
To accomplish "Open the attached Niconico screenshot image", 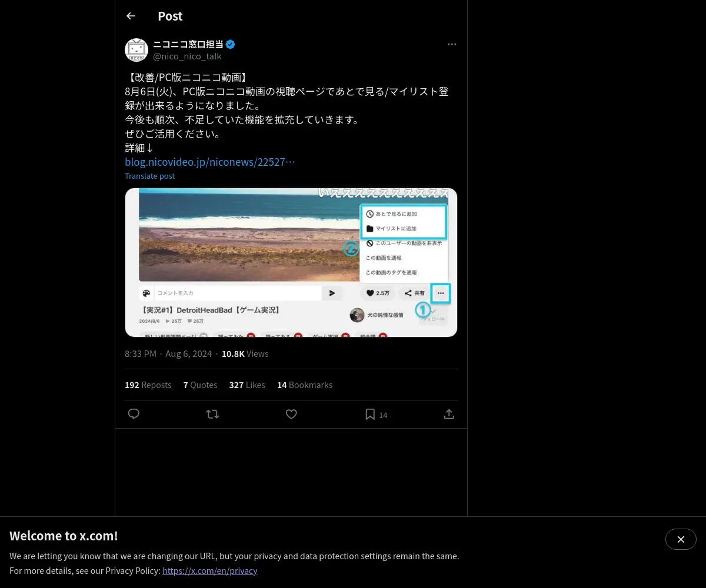I will point(291,262).
